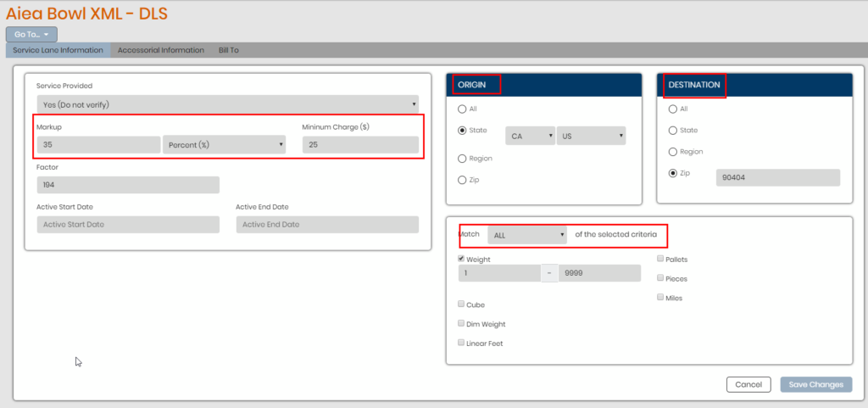Click the Active End Date field

click(x=327, y=225)
